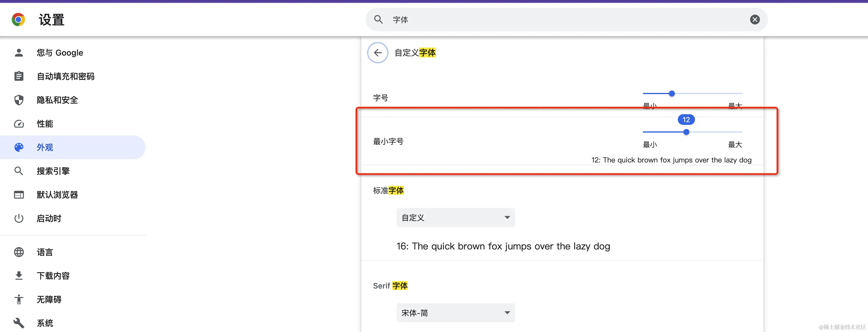Open the 标准字体 dropdown showing 自定义
The width and height of the screenshot is (868, 332).
click(455, 217)
